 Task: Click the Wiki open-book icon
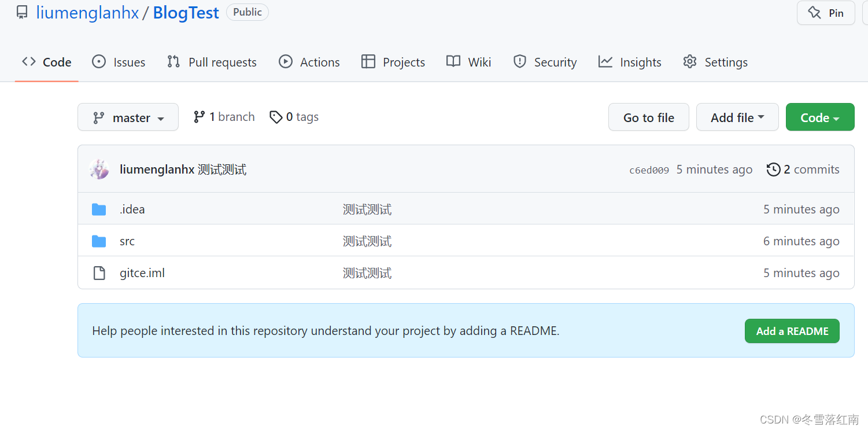pyautogui.click(x=453, y=61)
